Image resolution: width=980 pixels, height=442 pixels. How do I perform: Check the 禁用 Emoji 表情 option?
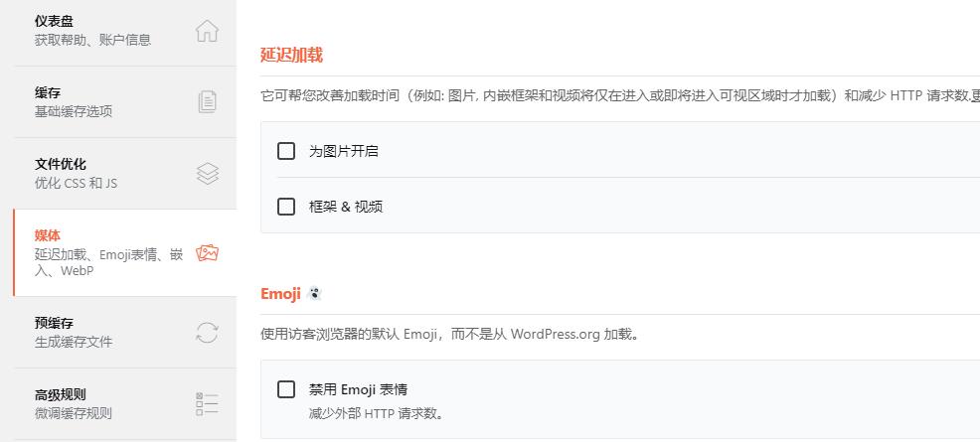pos(286,389)
